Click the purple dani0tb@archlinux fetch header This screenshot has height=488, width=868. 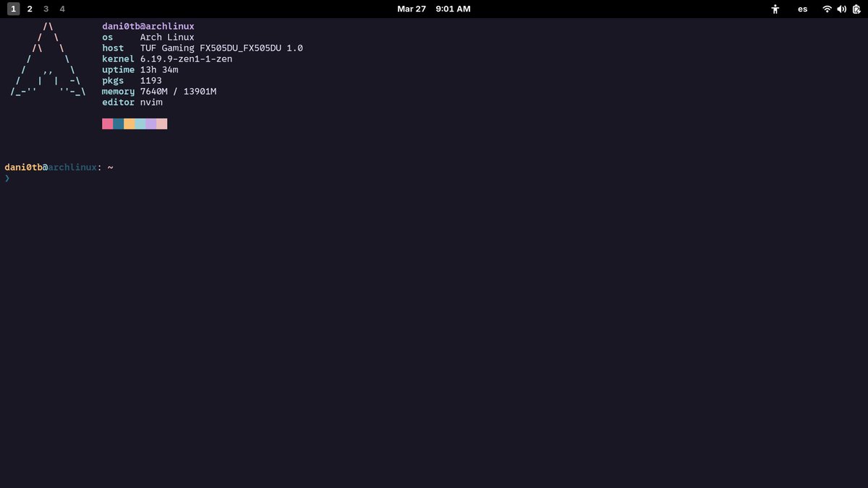point(148,26)
